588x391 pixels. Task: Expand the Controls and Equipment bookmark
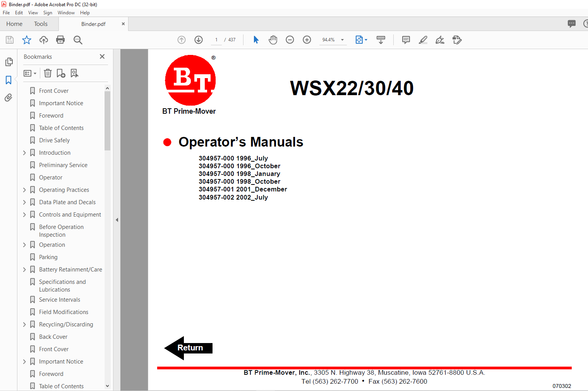pos(24,215)
